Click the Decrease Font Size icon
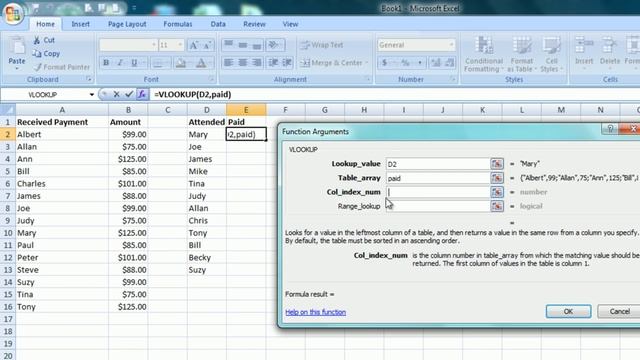 pos(207,45)
